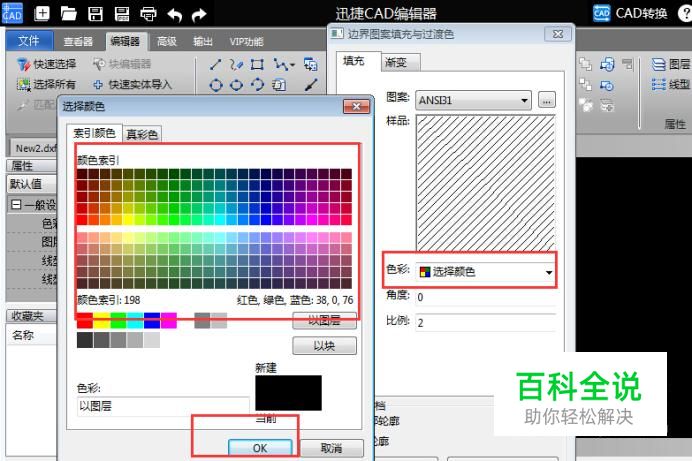Click the hatch pattern sample preview

[485, 184]
